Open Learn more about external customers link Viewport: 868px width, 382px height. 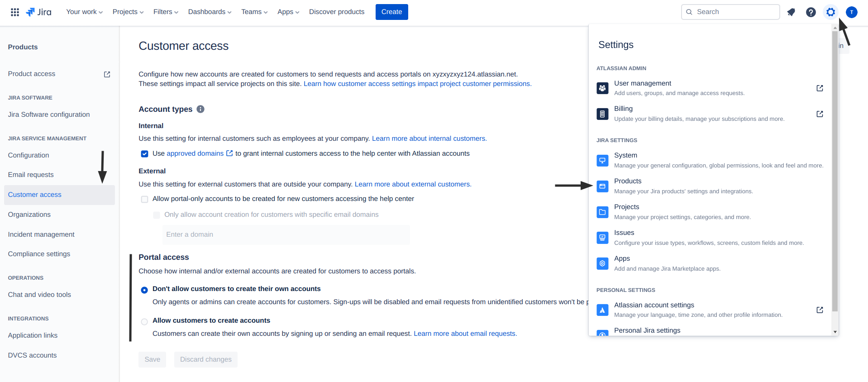point(413,184)
